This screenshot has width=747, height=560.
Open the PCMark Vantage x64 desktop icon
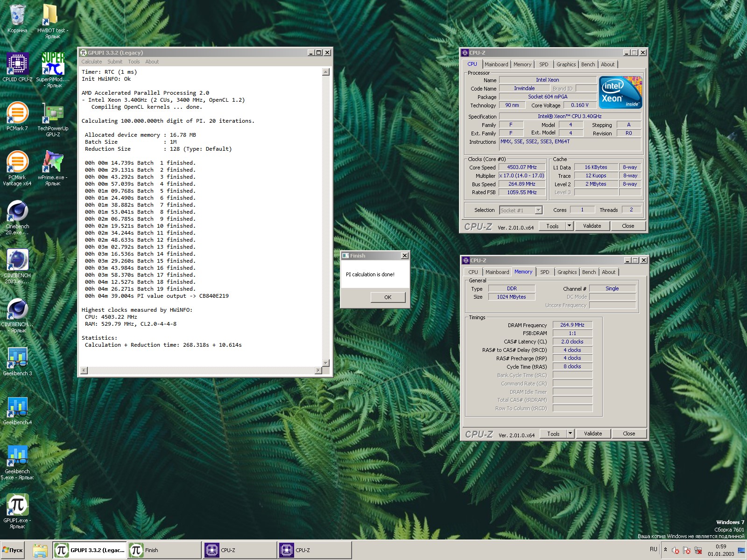click(17, 168)
